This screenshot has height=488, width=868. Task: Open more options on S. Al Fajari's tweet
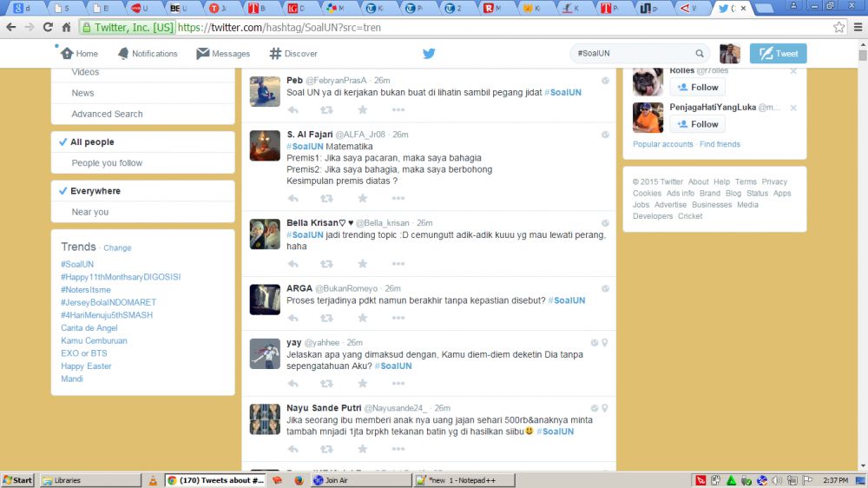398,198
